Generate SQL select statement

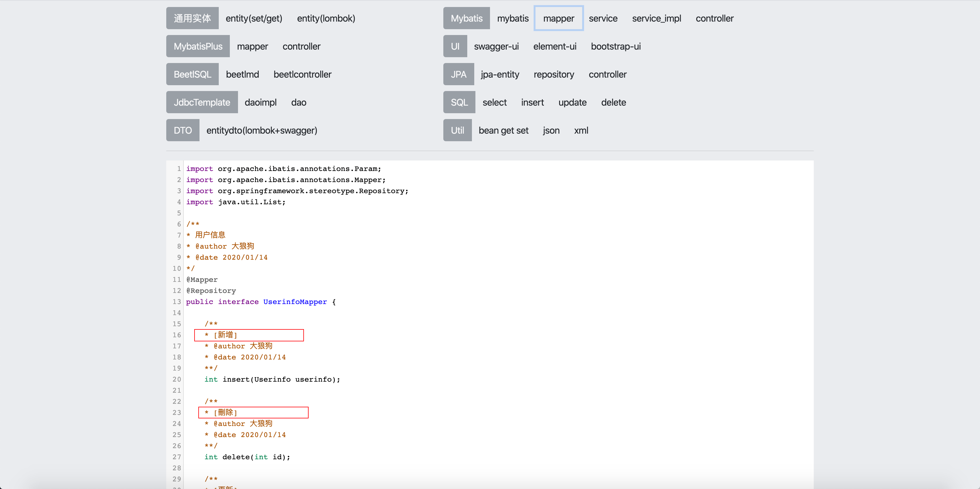pos(494,102)
